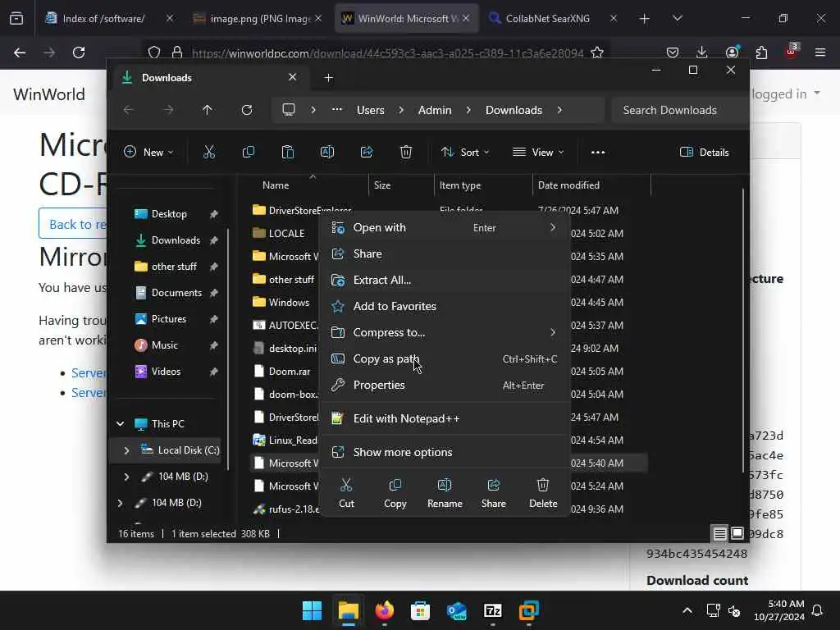Collapse the This PC tree node
Screen dimensions: 840x630
(x=120, y=424)
